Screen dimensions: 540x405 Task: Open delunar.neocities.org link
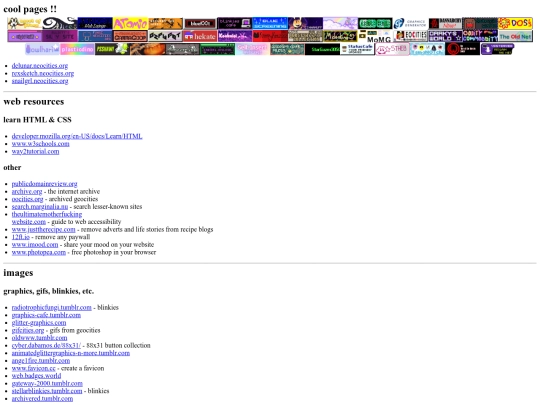coord(40,65)
